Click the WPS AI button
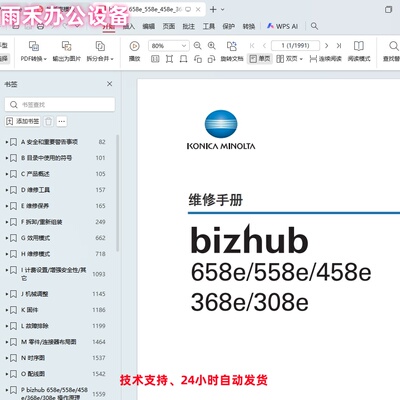Image resolution: width=400 pixels, height=400 pixels. 283,26
